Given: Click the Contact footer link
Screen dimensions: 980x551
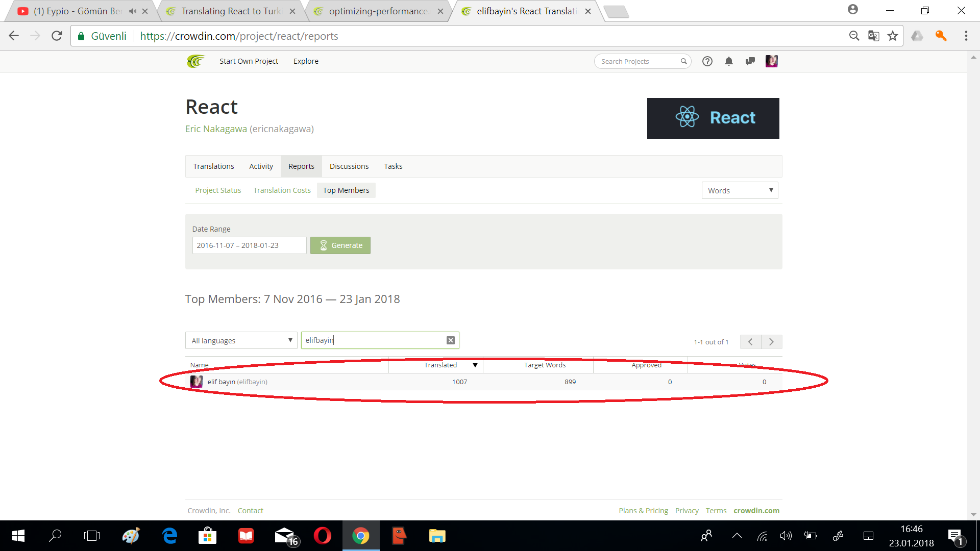Looking at the screenshot, I should point(250,511).
